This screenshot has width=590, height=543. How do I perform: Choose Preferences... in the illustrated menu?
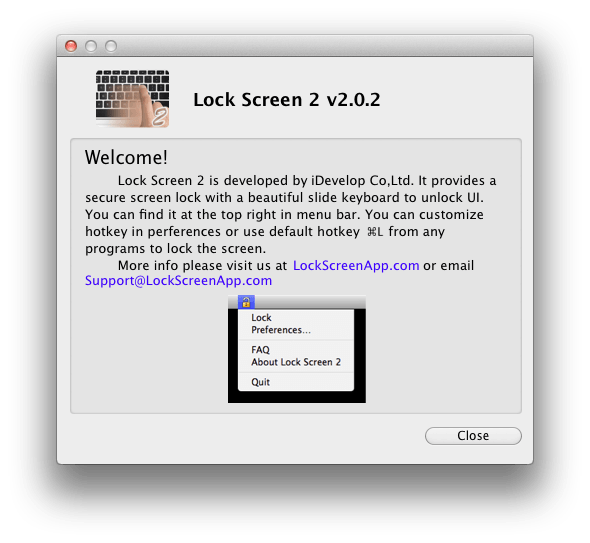click(281, 330)
